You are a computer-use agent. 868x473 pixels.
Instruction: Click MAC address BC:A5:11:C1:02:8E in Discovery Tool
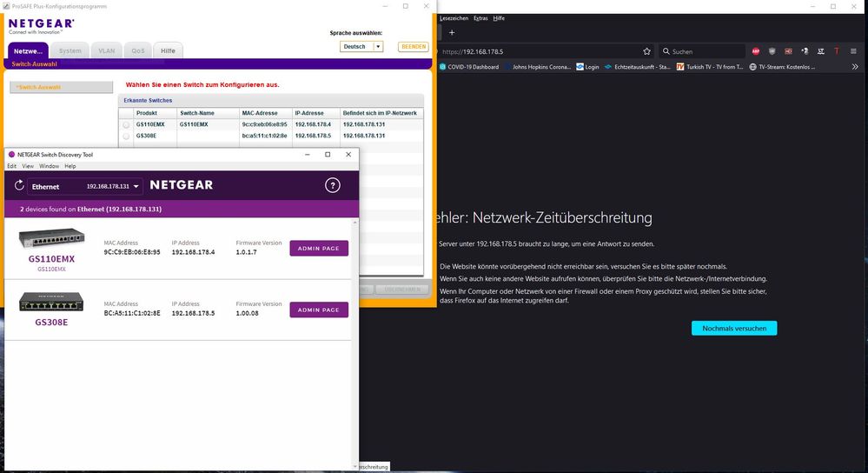click(x=132, y=313)
